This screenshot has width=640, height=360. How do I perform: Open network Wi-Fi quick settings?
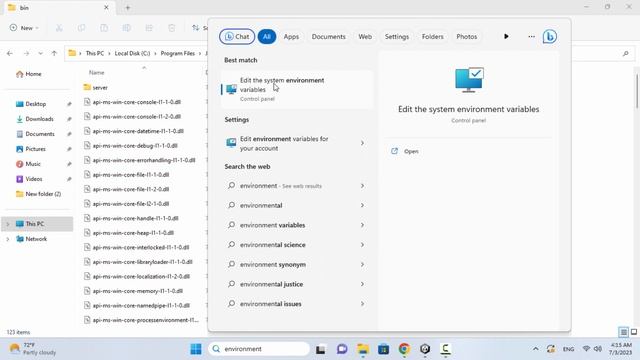click(587, 349)
